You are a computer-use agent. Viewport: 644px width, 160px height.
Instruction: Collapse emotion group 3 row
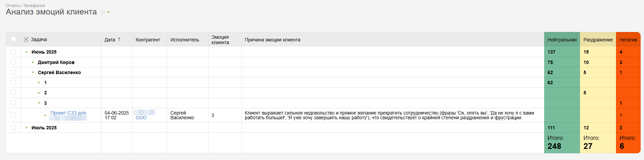[x=39, y=103]
